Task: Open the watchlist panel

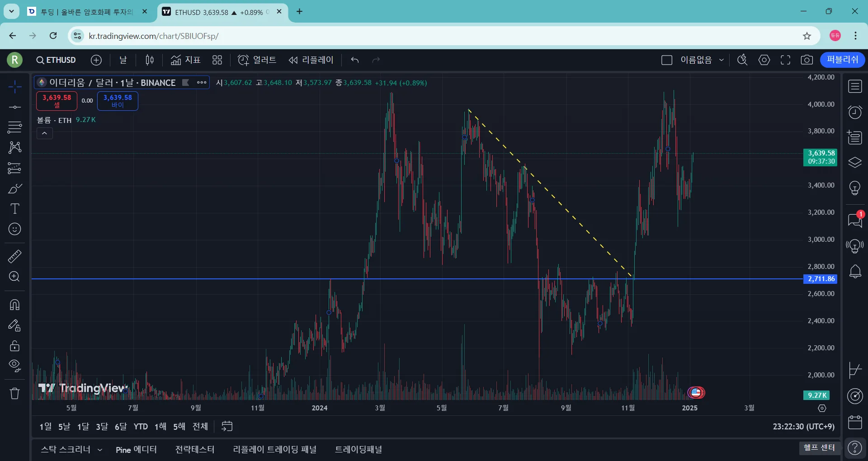Action: pyautogui.click(x=855, y=86)
